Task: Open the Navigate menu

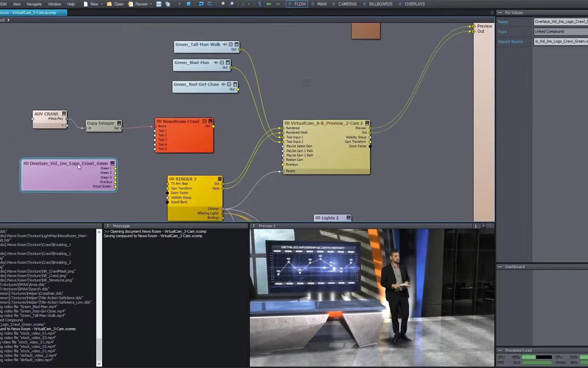Action: click(x=34, y=4)
